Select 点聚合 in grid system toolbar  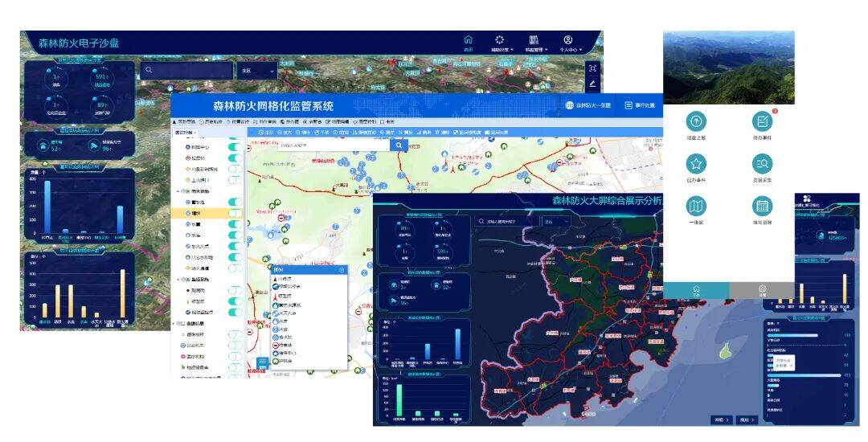[x=312, y=121]
